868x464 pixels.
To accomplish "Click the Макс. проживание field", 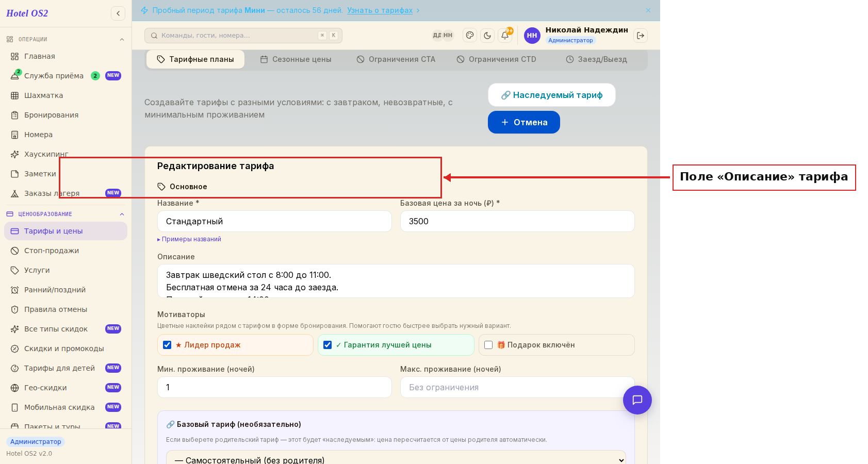I will click(517, 387).
